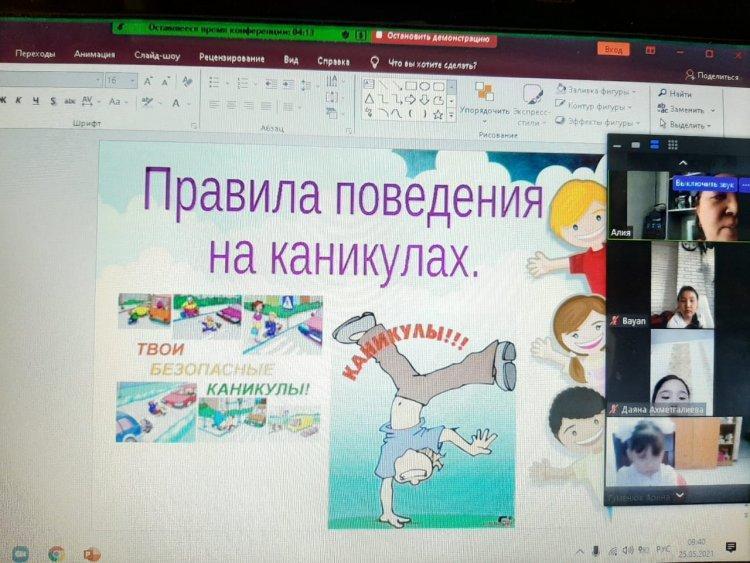Viewport: 750px width, 563px height.
Task: Select the triangle shape in shapes gallery
Action: coord(369,99)
